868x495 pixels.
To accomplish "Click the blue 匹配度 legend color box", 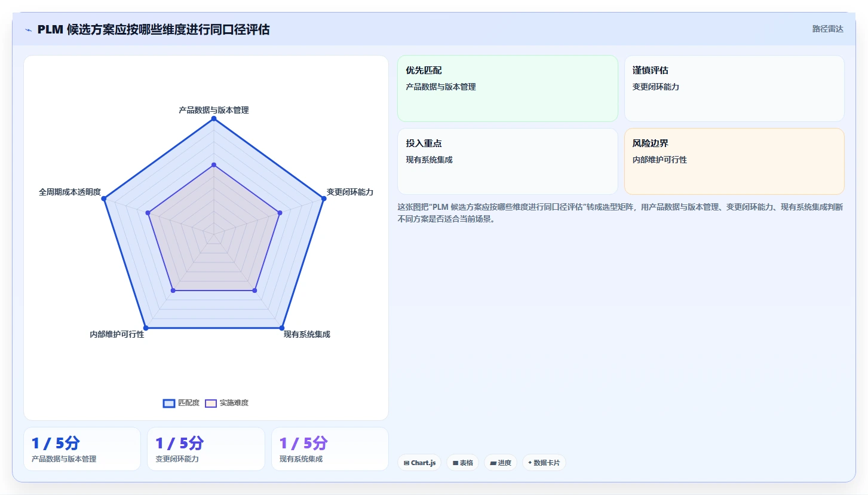I will [169, 404].
